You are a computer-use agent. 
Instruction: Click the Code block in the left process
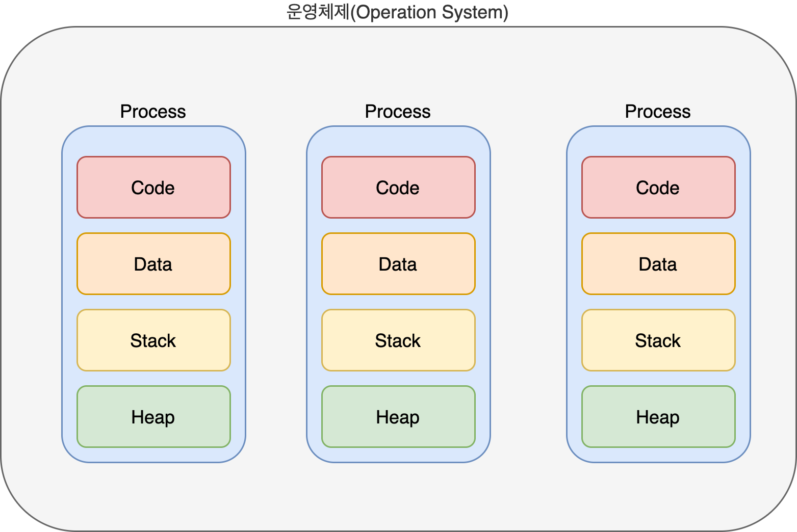(153, 188)
